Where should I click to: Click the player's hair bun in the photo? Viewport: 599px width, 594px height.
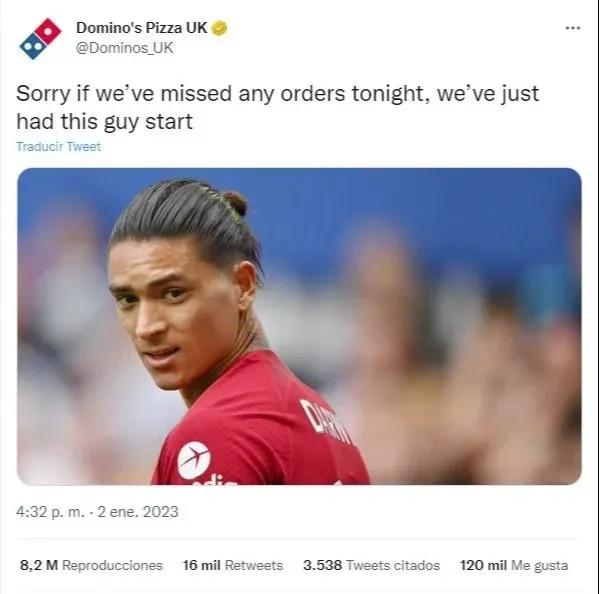point(236,203)
